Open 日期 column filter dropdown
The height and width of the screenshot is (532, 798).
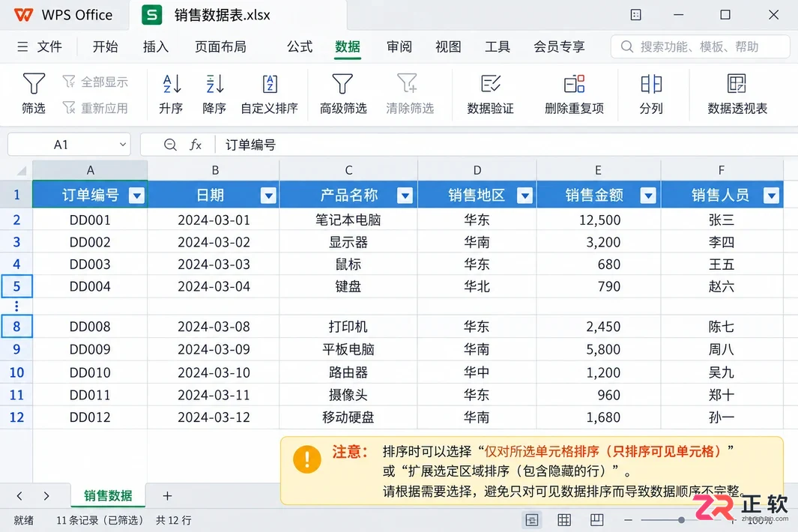(268, 195)
